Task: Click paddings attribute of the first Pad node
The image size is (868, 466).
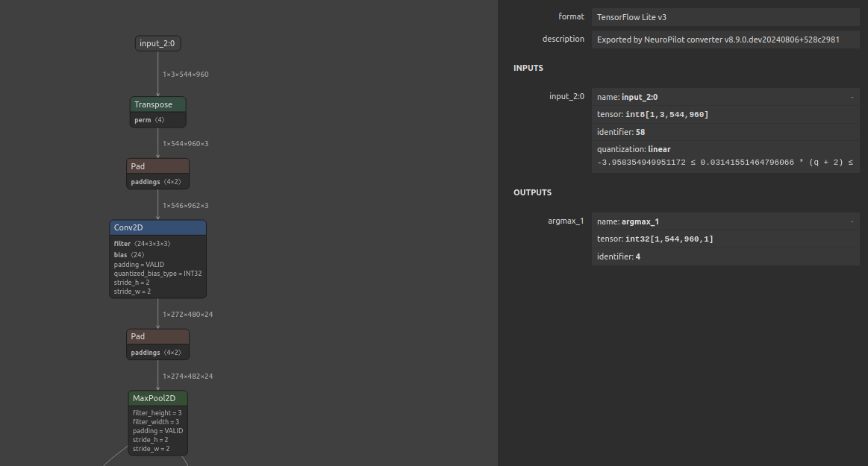Action: (156, 182)
